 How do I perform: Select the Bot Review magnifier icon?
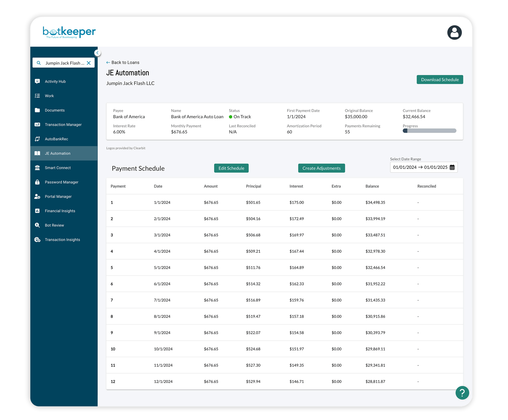click(x=38, y=225)
